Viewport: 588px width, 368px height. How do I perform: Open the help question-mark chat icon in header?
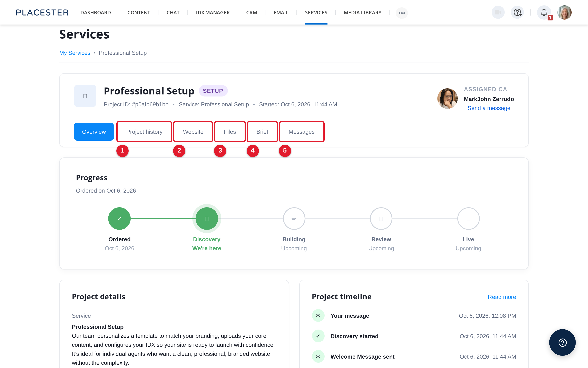click(517, 12)
